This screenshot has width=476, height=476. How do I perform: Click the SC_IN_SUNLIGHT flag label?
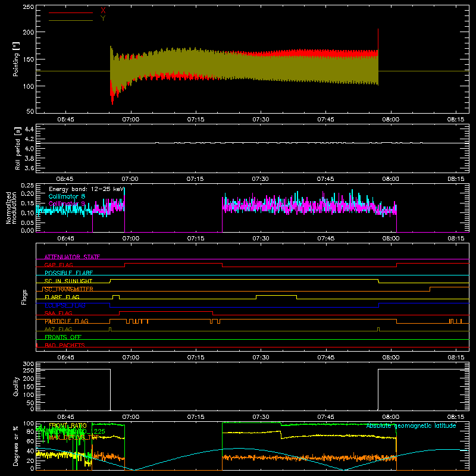pyautogui.click(x=68, y=281)
